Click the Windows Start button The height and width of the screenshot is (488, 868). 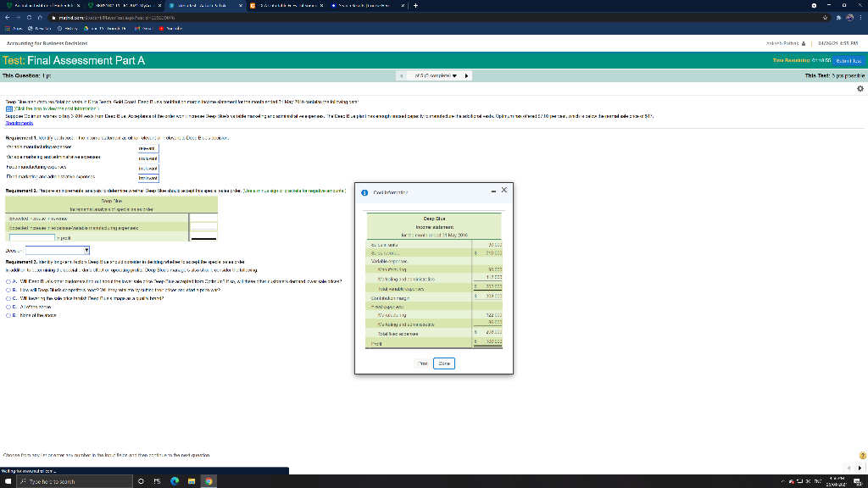pos(8,481)
